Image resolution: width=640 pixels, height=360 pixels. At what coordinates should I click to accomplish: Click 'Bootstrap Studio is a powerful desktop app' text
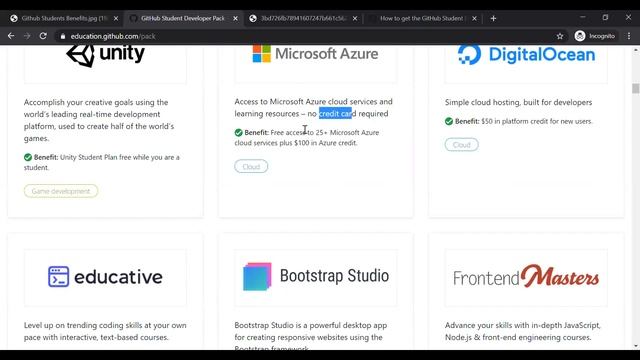coord(311,325)
